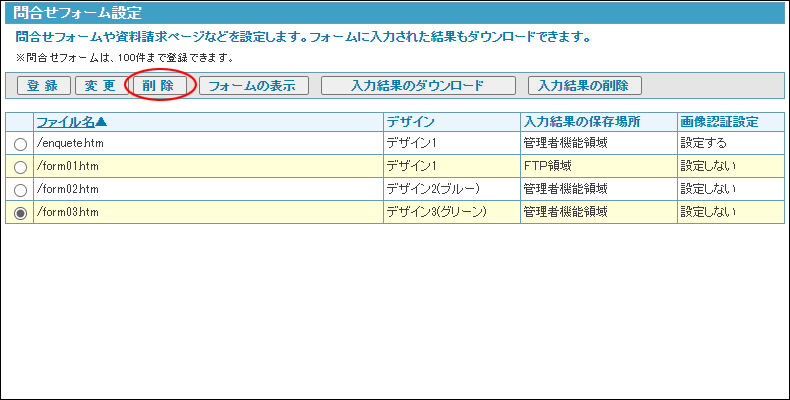Click 入力結果のダウンロード button

point(417,86)
